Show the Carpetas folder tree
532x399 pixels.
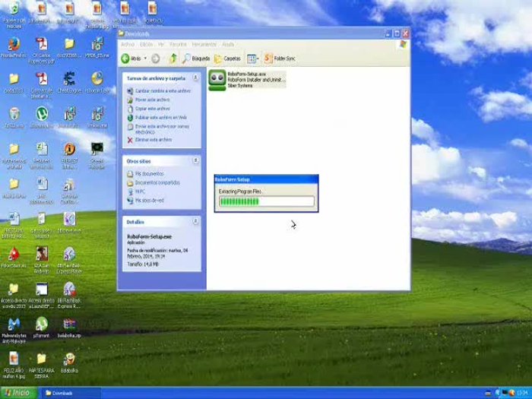pos(228,59)
